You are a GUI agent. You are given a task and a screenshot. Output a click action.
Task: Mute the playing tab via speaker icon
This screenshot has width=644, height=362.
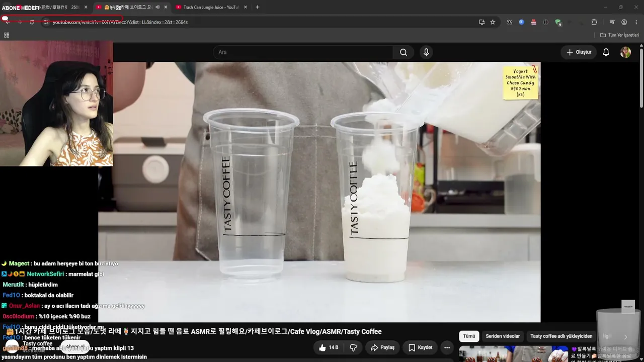click(x=158, y=7)
